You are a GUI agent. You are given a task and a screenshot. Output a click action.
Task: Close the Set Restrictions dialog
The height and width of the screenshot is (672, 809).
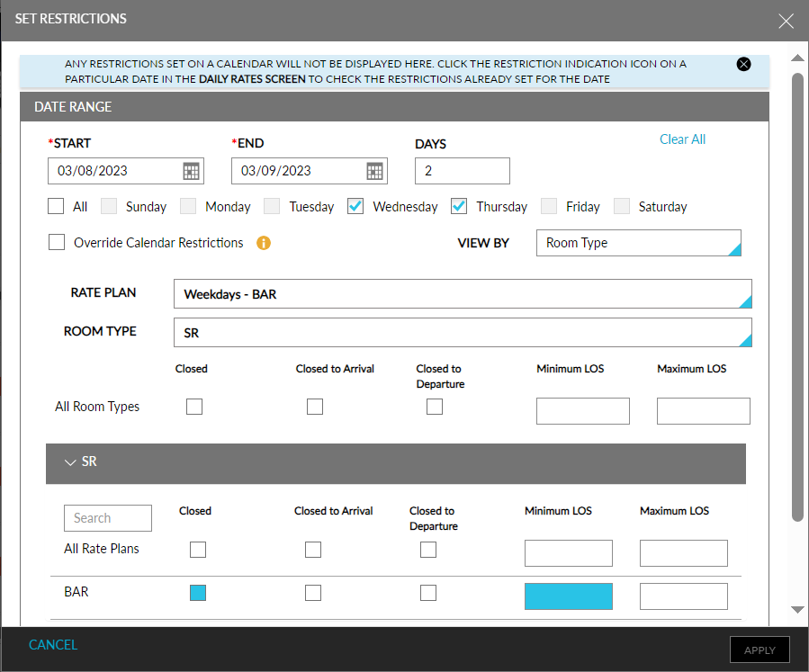click(x=786, y=22)
